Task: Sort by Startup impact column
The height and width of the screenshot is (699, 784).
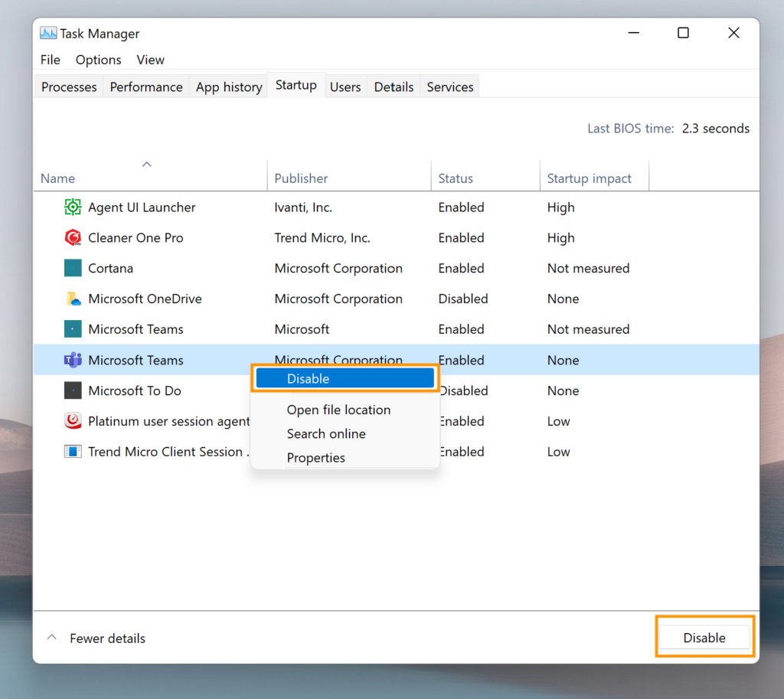Action: pos(589,178)
